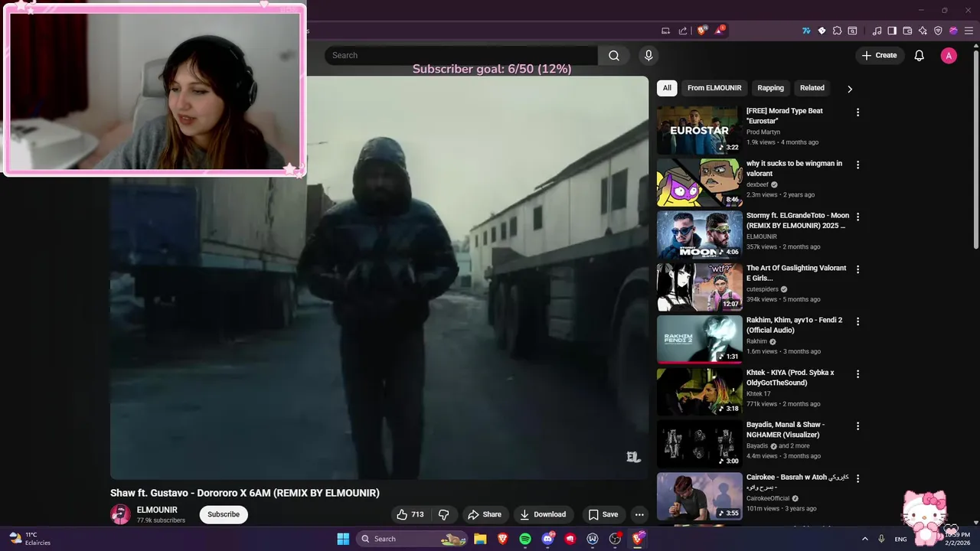Open options menu for Morad Type Beat Eurostar
Image resolution: width=980 pixels, height=551 pixels.
[x=857, y=112]
